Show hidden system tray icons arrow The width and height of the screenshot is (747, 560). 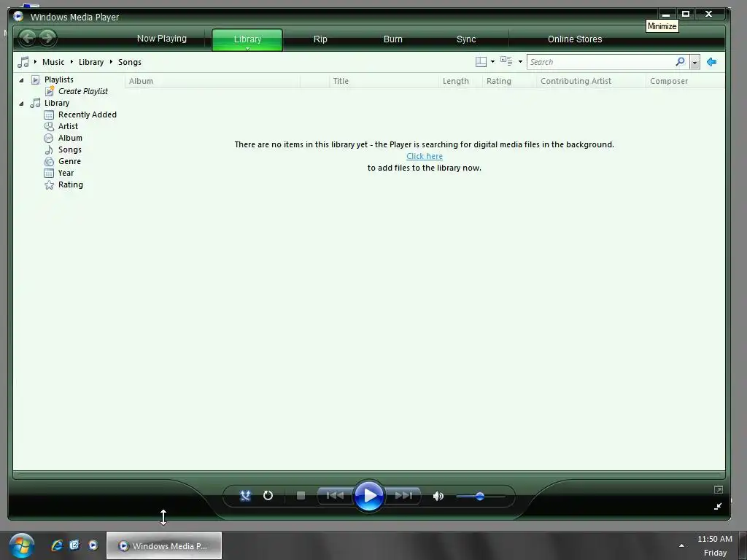click(x=682, y=545)
